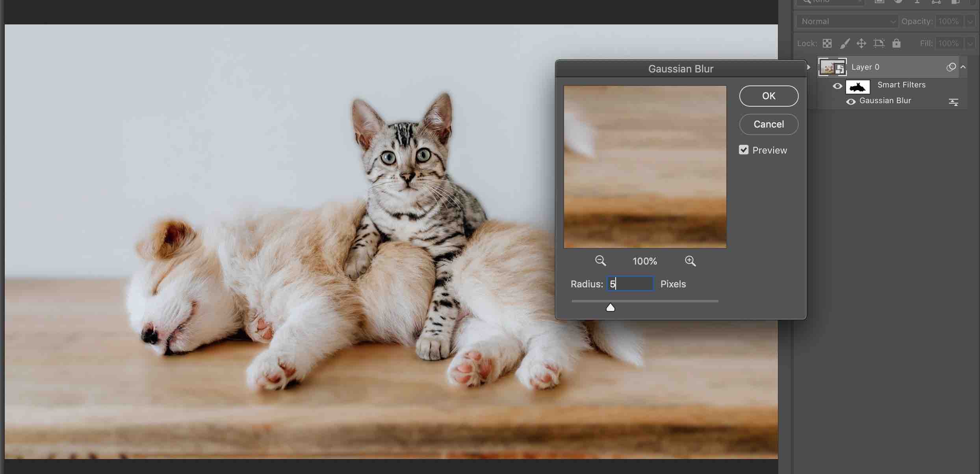
Task: Collapse Layer 0 smart filter list
Action: coord(963,67)
